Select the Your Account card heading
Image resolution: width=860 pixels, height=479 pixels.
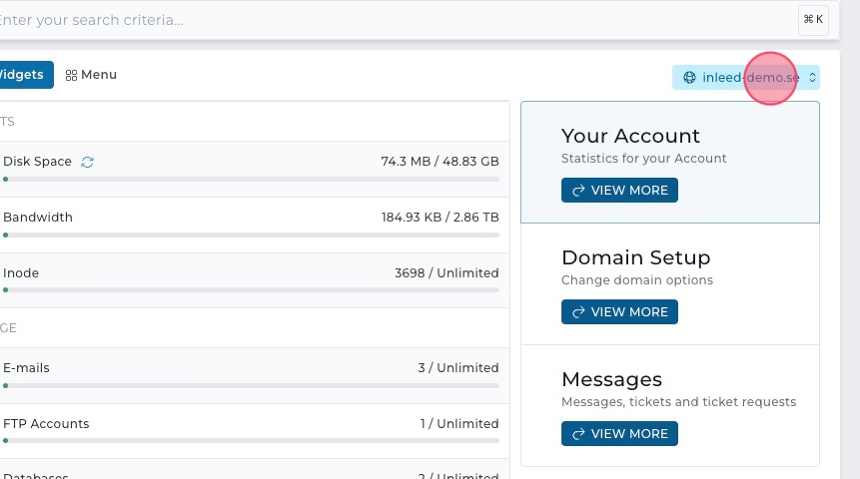630,136
